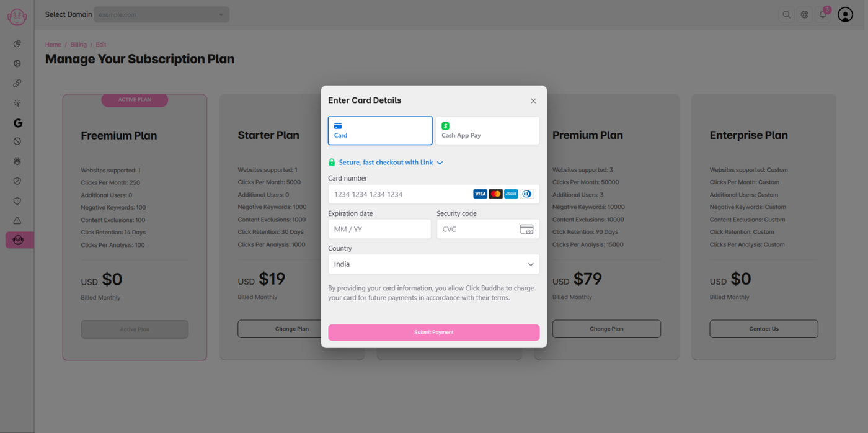This screenshot has height=433, width=868.
Task: Open the Select Domain dropdown
Action: pyautogui.click(x=161, y=14)
